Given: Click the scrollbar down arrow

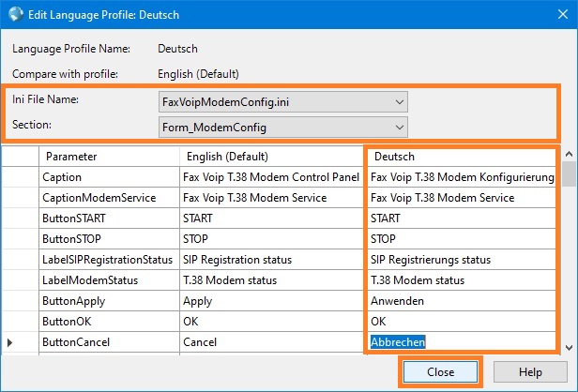Looking at the screenshot, I should tap(570, 347).
